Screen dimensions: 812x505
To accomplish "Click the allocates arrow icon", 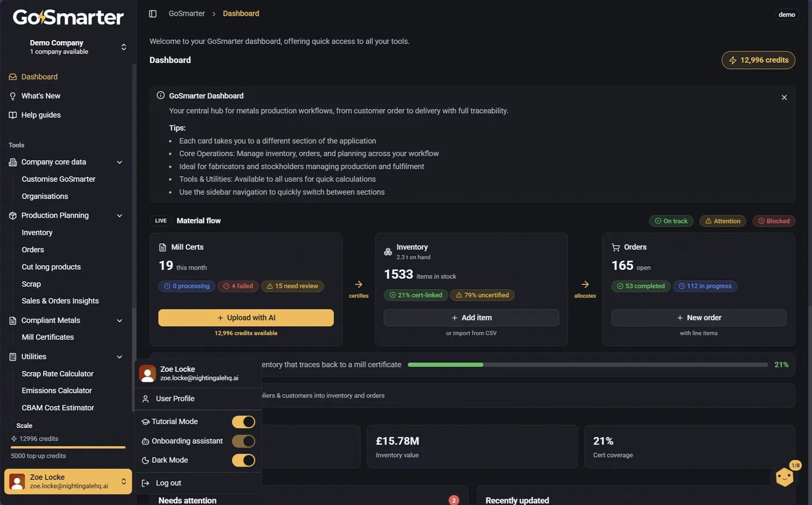I will click(585, 284).
